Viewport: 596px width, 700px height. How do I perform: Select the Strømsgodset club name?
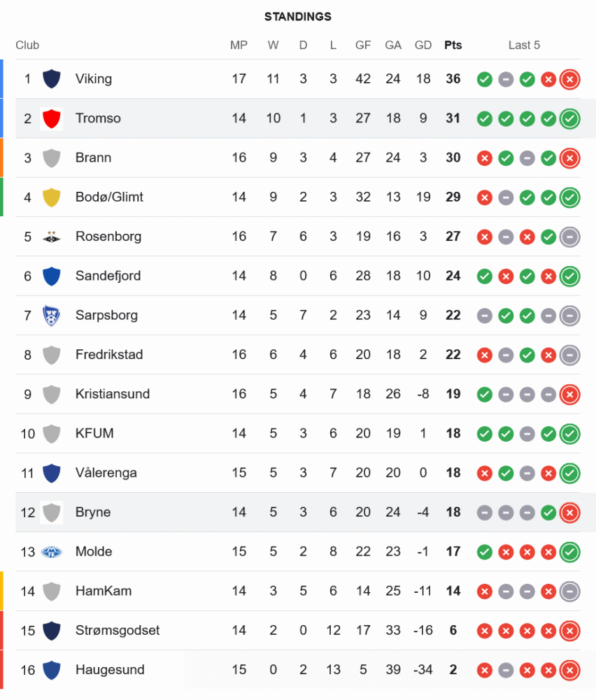[x=117, y=630]
